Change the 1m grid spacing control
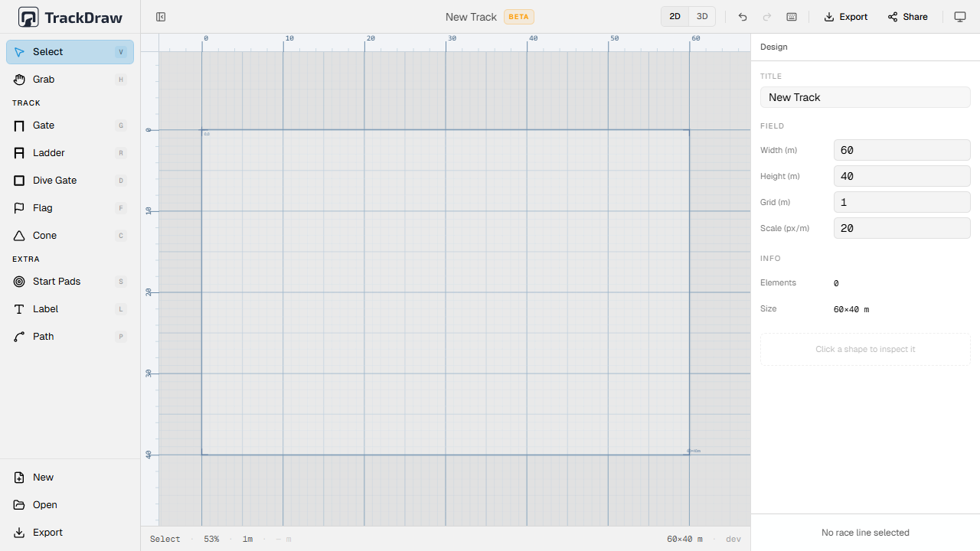The width and height of the screenshot is (980, 551). (x=247, y=539)
